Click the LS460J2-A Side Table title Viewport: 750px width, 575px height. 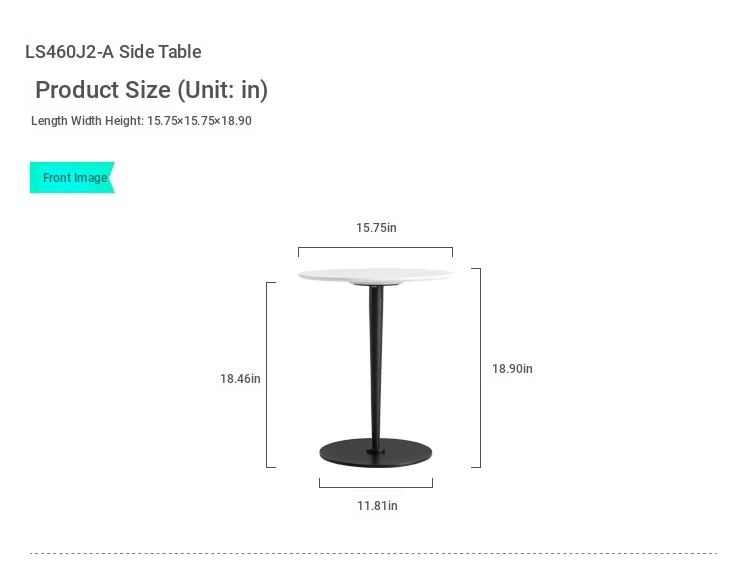113,52
